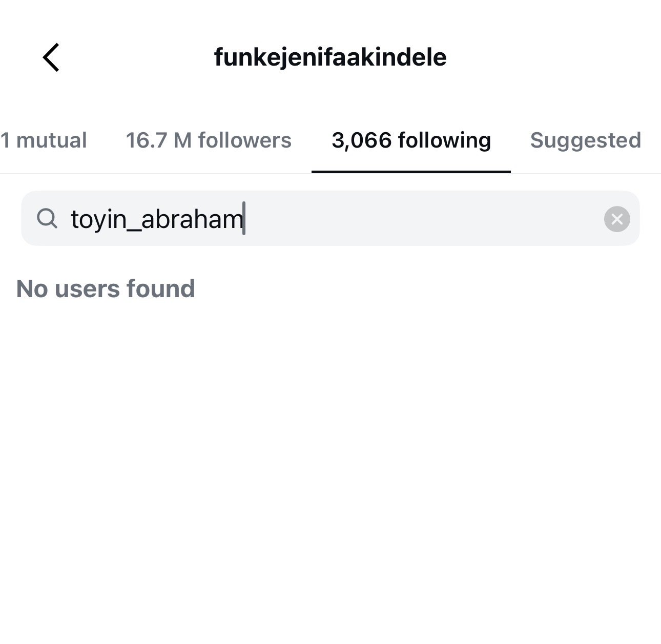Image resolution: width=661 pixels, height=644 pixels.
Task: Clear the search text with X button
Action: coord(616,219)
